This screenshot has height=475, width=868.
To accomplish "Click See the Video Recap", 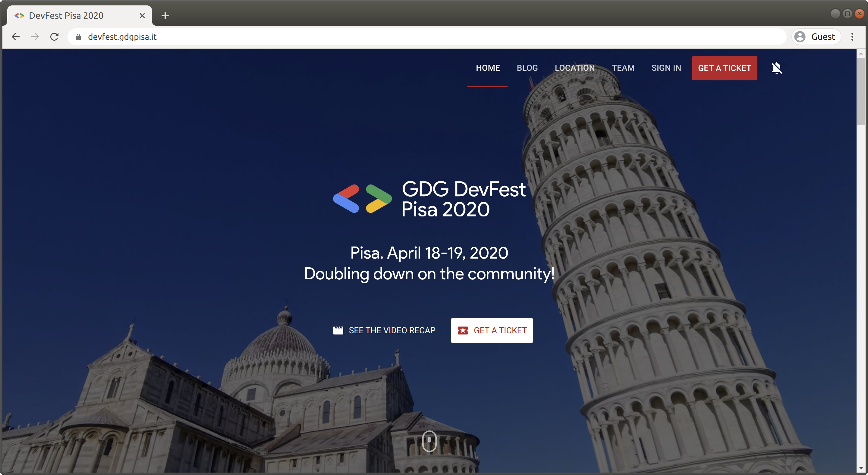I will [x=384, y=330].
